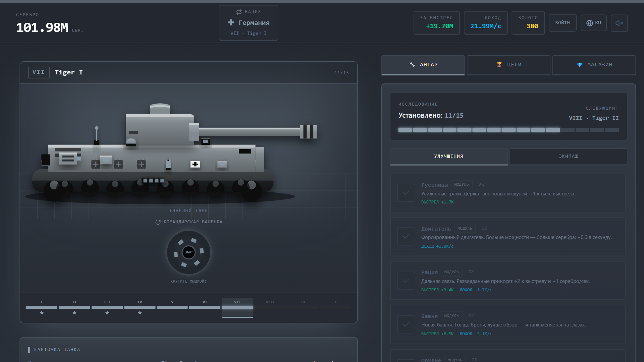
Task: Click the diamond icon in МАГАЗИН tab
Action: pos(579,65)
